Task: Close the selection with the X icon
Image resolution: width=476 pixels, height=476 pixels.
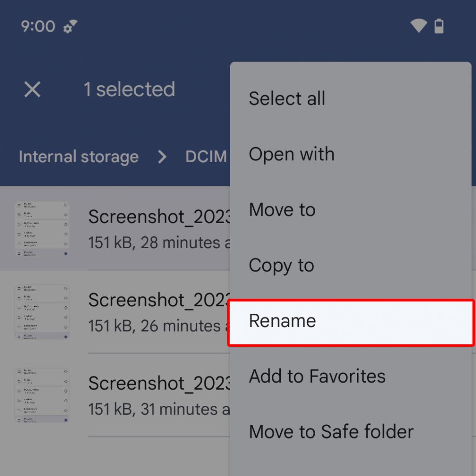Action: [x=33, y=89]
